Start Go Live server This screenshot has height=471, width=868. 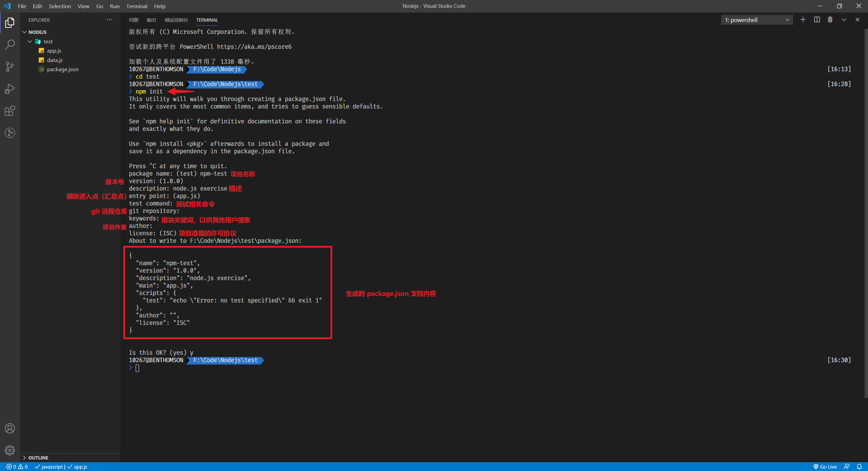[x=825, y=467]
